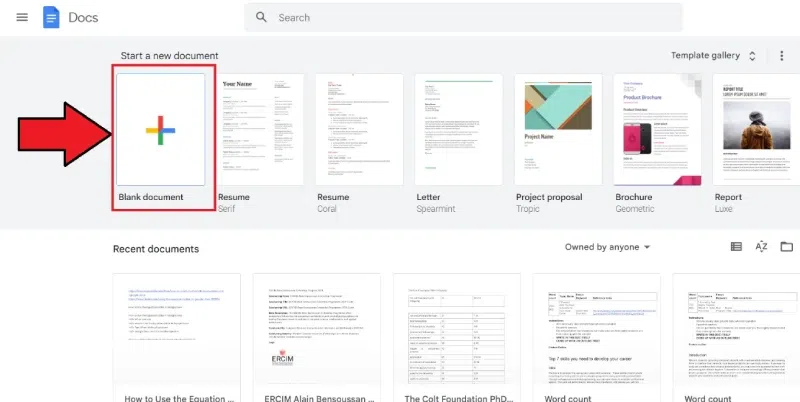Focus the Search input field
800x402 pixels.
pos(463,17)
